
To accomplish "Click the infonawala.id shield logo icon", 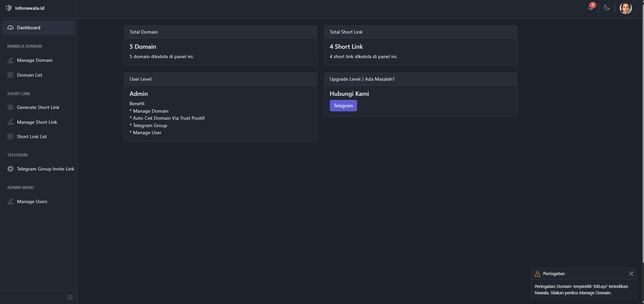I will tap(9, 8).
